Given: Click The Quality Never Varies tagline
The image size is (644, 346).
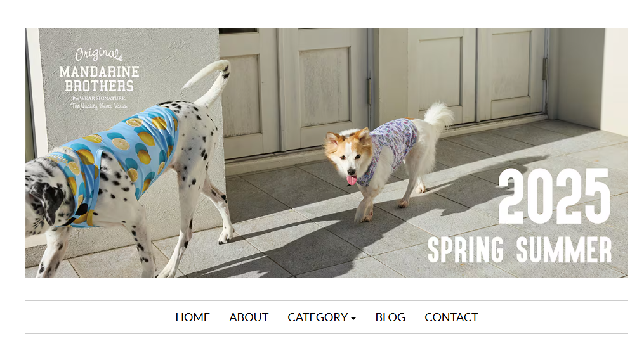Looking at the screenshot, I should click(99, 106).
